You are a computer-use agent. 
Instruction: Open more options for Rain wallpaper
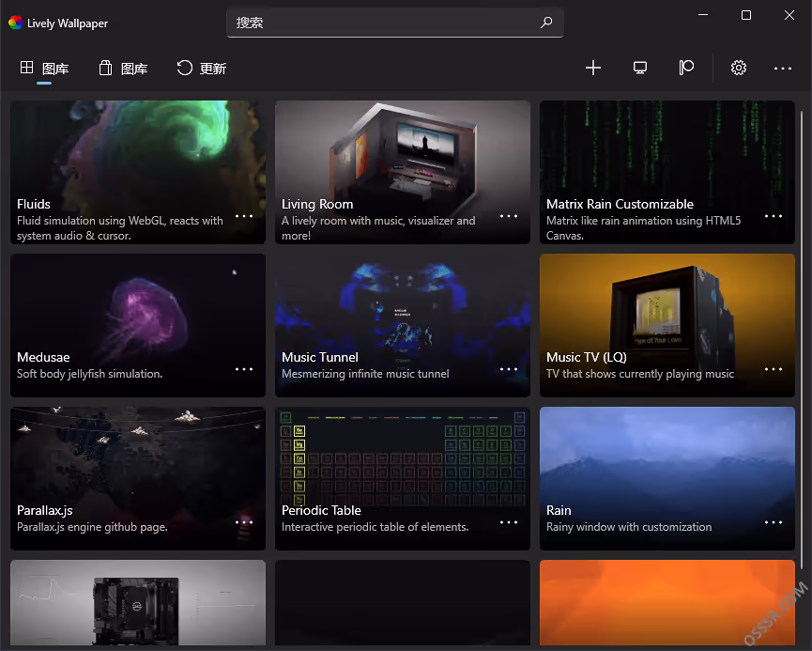point(774,522)
